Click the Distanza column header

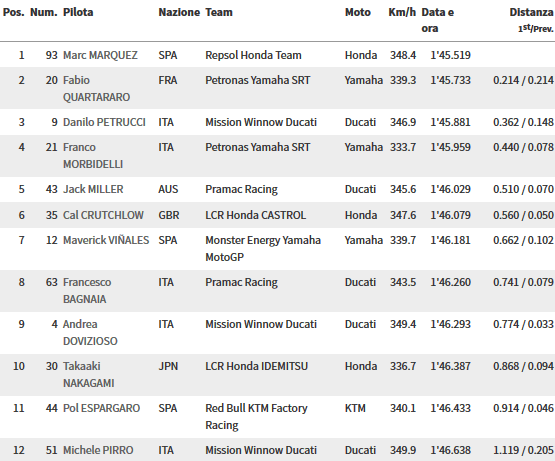531,12
